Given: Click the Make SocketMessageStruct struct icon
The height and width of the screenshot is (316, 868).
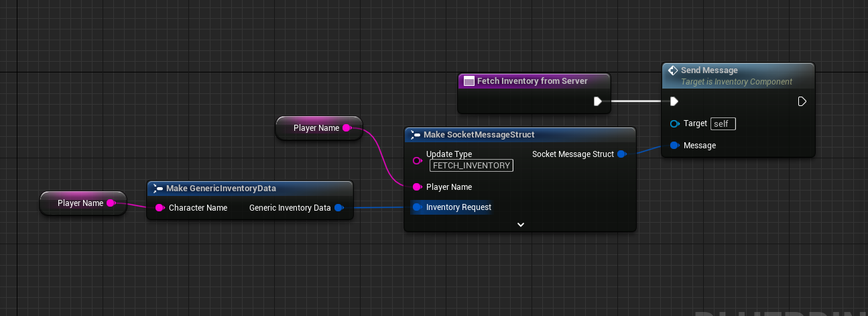Looking at the screenshot, I should [416, 135].
